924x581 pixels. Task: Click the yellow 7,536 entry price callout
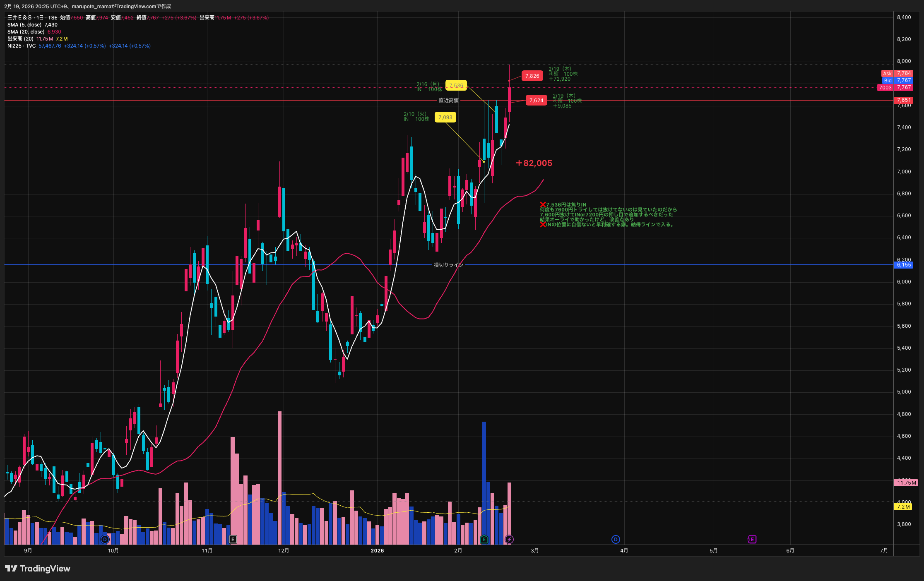456,86
